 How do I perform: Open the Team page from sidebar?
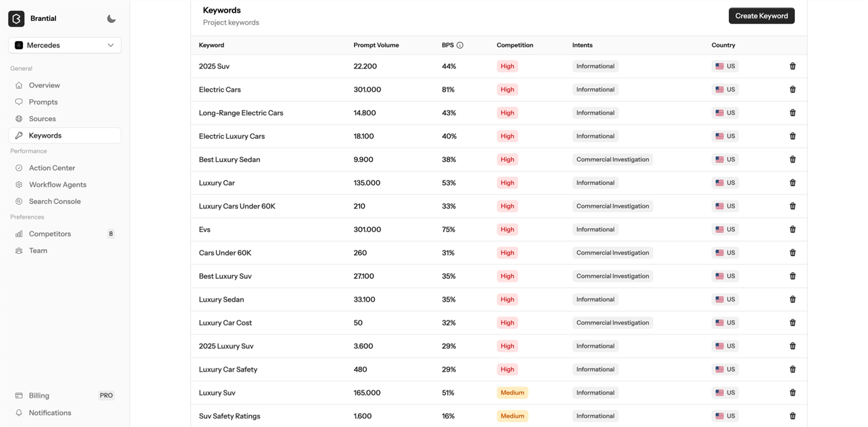(37, 250)
